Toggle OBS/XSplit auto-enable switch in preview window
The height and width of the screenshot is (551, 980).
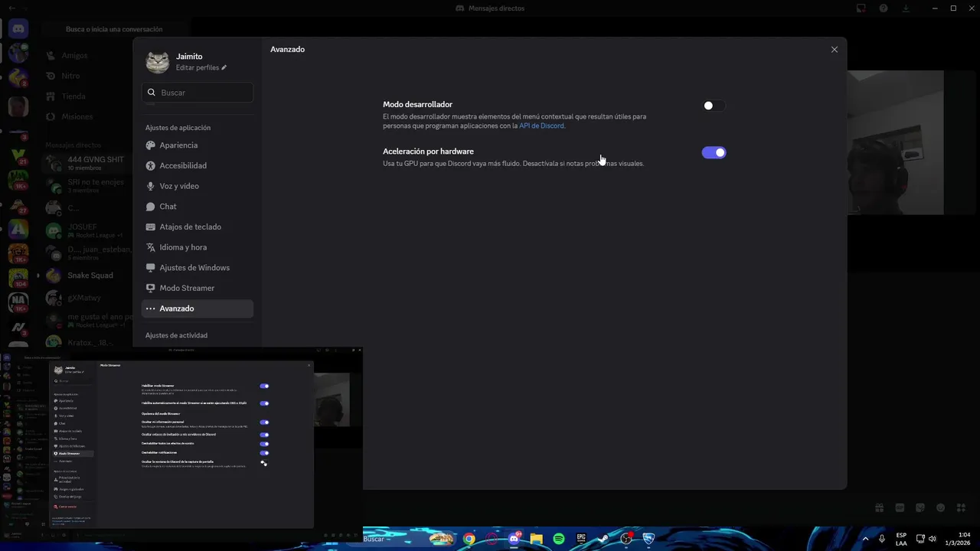[x=264, y=403]
